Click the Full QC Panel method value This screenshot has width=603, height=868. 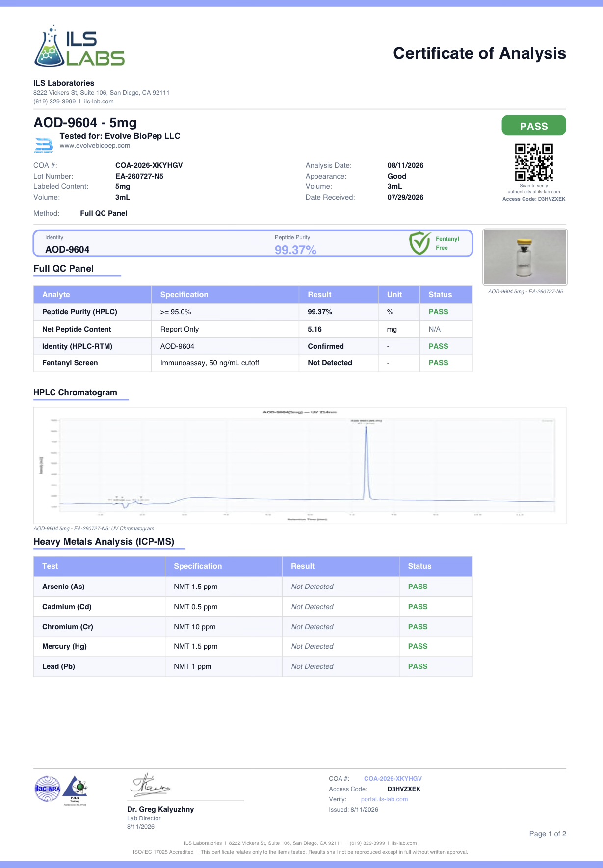coord(104,213)
